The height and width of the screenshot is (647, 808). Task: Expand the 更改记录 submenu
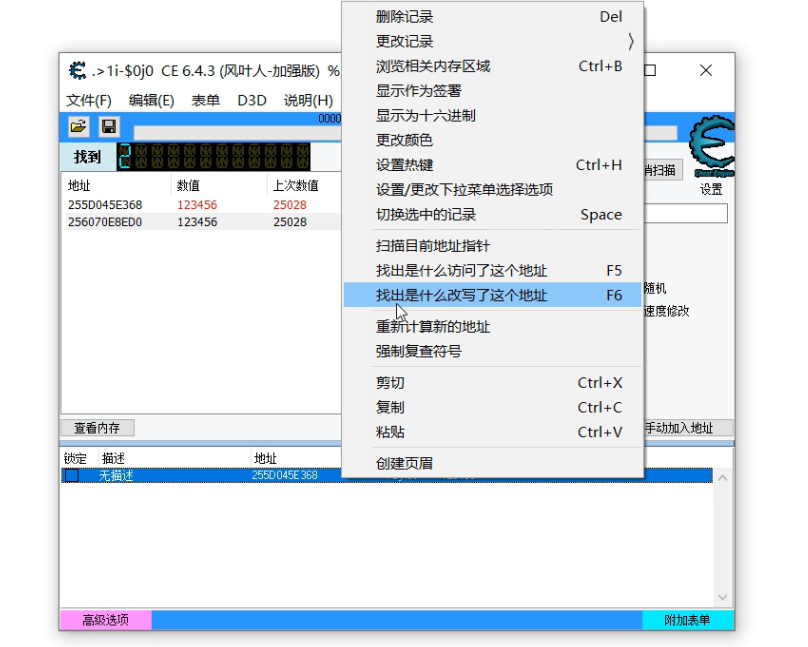coord(493,41)
